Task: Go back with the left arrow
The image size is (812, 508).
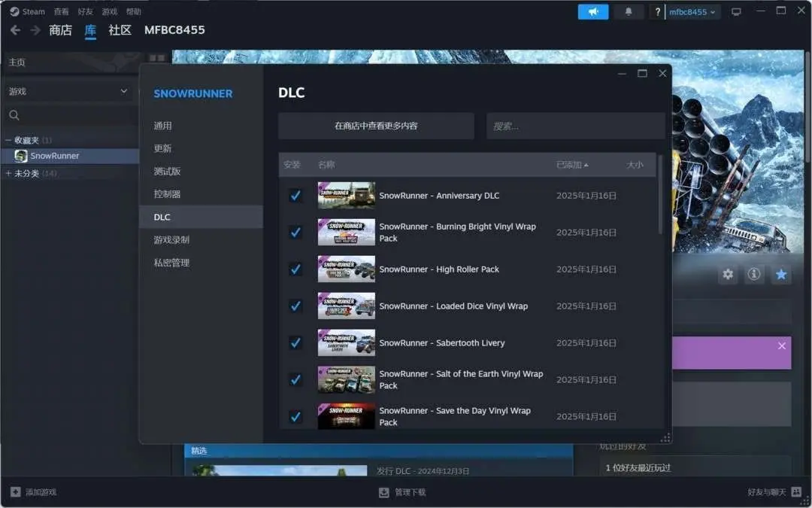Action: tap(15, 30)
